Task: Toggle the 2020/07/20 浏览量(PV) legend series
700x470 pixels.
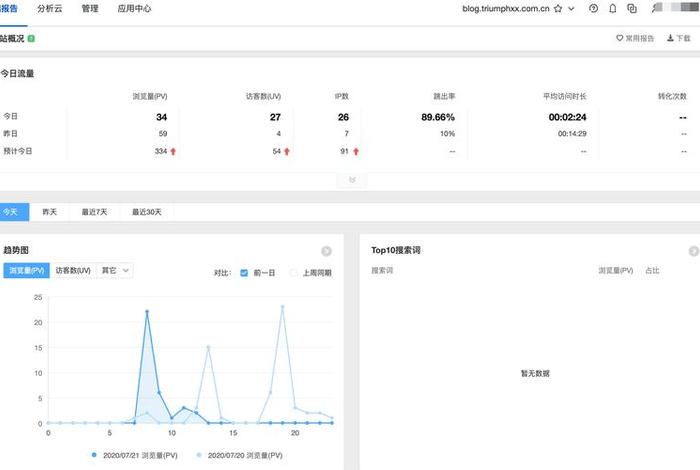Action: (x=240, y=455)
